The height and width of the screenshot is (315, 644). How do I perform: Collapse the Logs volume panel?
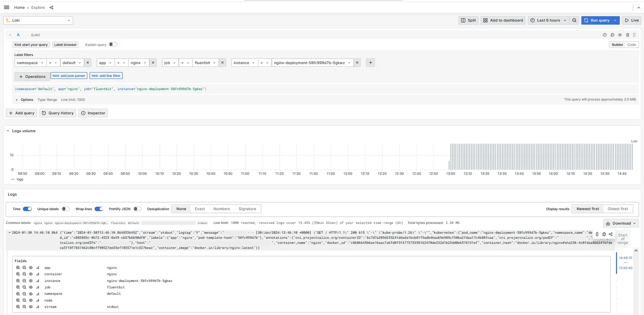pos(8,131)
